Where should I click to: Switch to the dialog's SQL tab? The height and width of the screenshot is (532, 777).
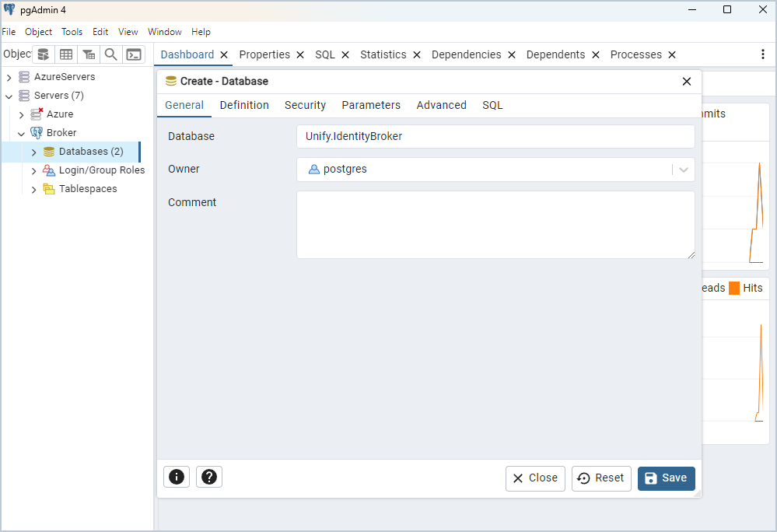[x=492, y=105]
